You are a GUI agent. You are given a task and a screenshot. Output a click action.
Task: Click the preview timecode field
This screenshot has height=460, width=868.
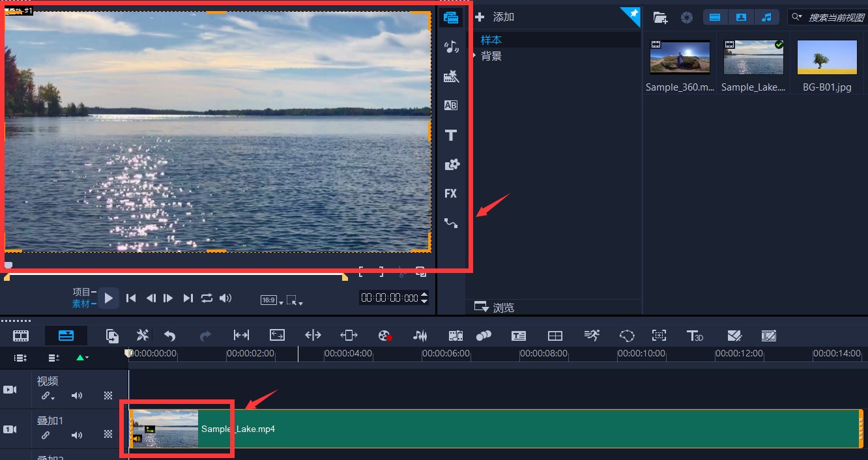tap(390, 298)
